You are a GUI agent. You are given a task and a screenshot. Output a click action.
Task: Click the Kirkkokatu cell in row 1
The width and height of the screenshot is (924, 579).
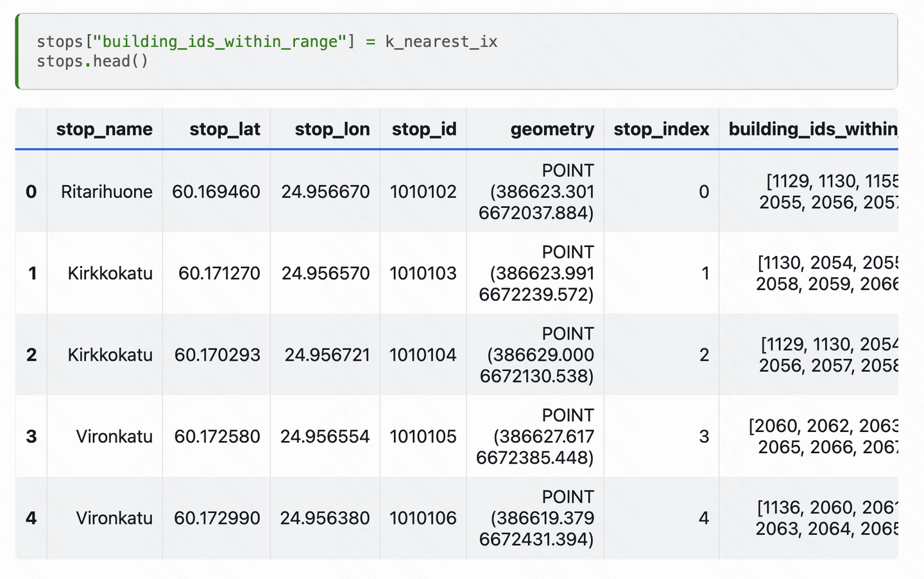(x=110, y=273)
